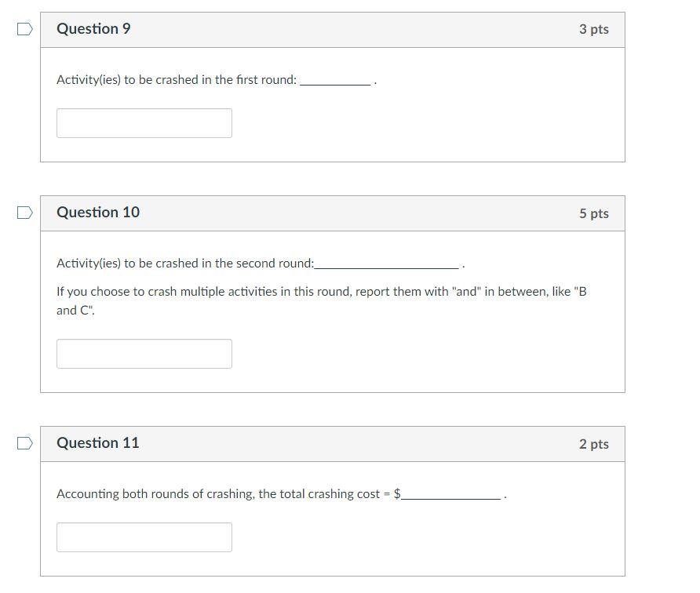Click the Question 11 heading
The image size is (700, 593).
[x=98, y=443]
